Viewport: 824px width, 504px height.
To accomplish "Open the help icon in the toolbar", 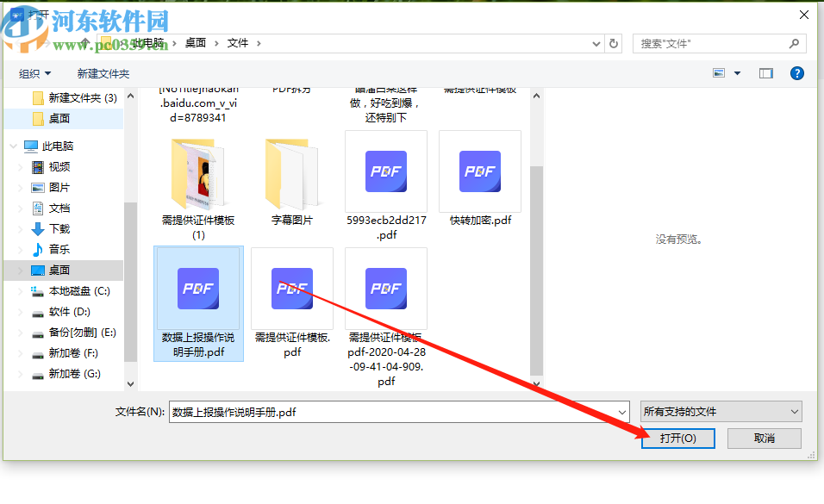I will point(796,72).
